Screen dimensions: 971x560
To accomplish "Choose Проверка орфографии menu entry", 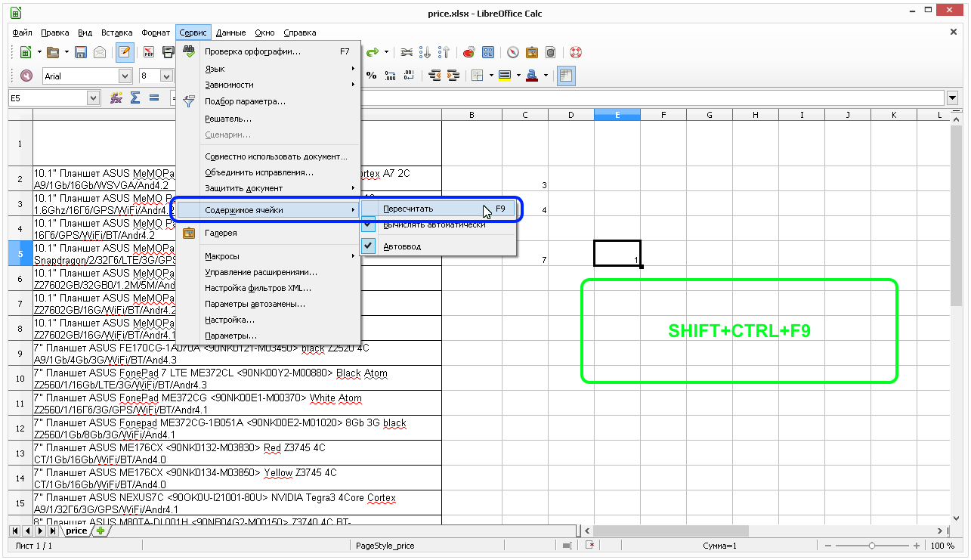I will tap(268, 52).
